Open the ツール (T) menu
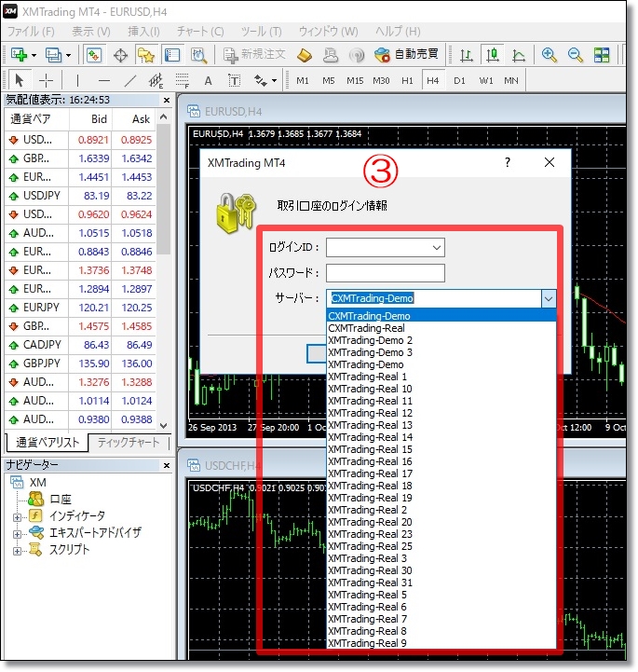Viewport: 638px width, 672px height. (x=261, y=32)
